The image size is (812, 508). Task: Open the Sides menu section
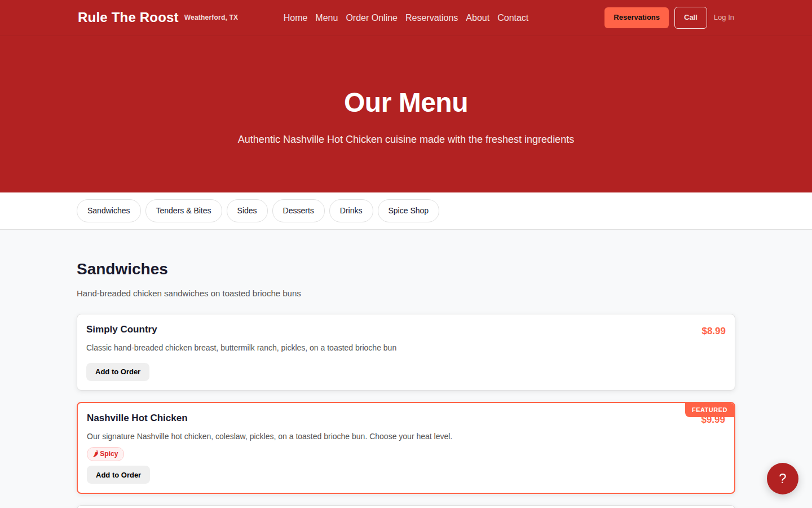click(x=247, y=211)
